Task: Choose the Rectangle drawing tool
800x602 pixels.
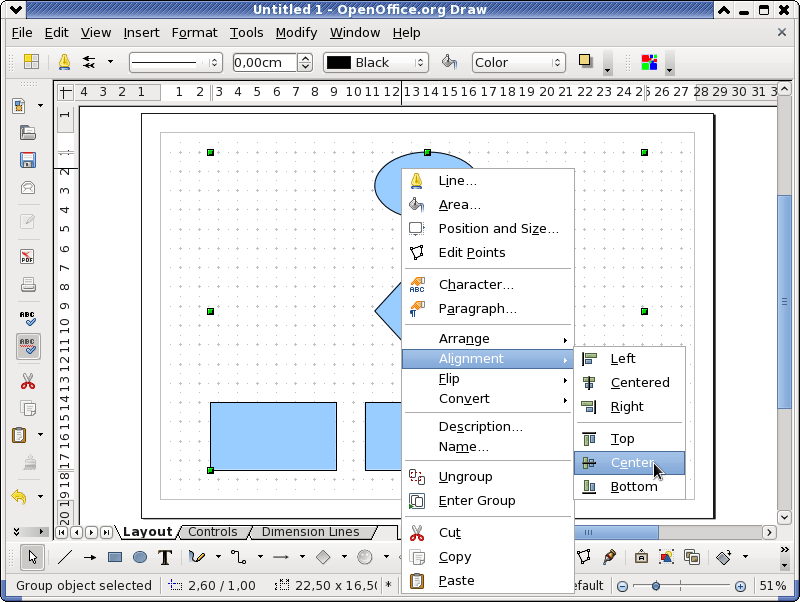Action: [115, 557]
